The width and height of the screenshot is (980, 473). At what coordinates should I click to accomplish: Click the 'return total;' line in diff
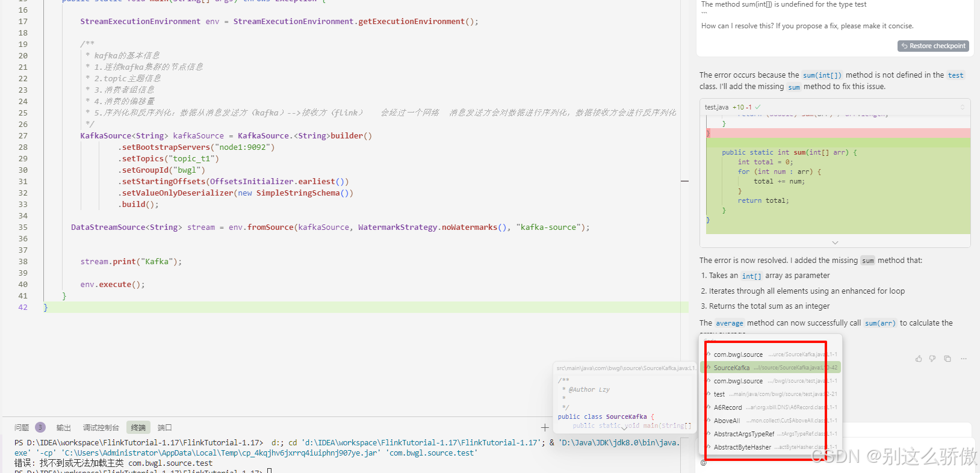pyautogui.click(x=763, y=200)
